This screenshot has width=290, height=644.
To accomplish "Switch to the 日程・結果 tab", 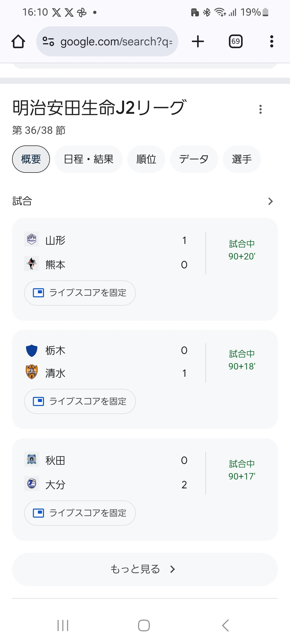I will pyautogui.click(x=89, y=159).
